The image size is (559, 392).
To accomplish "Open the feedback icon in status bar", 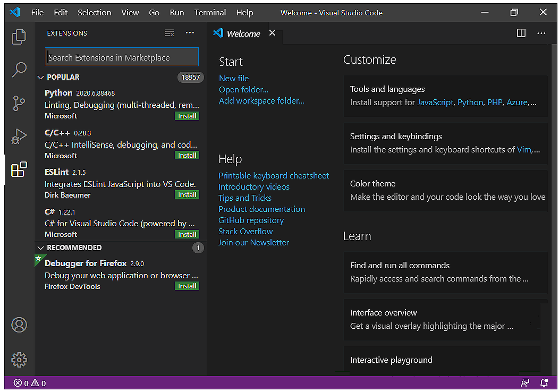I will pyautogui.click(x=525, y=383).
